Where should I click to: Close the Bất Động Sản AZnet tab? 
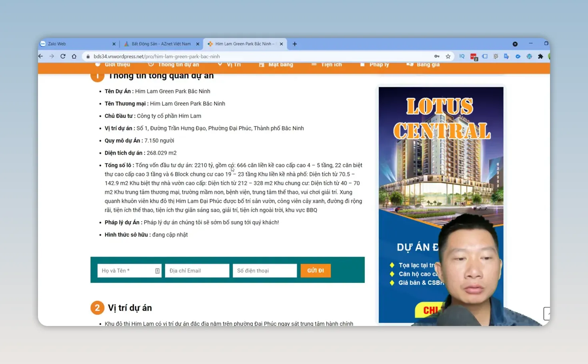click(198, 44)
